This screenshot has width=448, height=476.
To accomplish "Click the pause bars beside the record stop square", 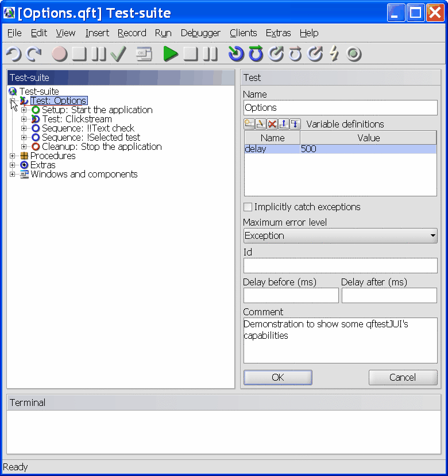I will coord(99,54).
